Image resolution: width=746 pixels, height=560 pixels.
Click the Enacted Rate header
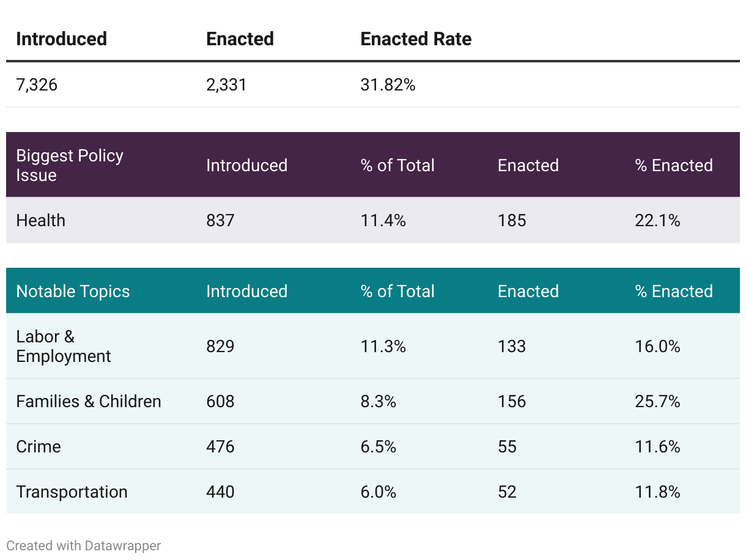416,39
